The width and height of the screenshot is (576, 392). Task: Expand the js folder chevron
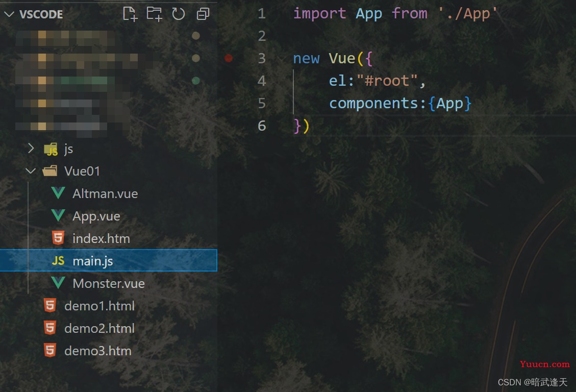pyautogui.click(x=31, y=149)
